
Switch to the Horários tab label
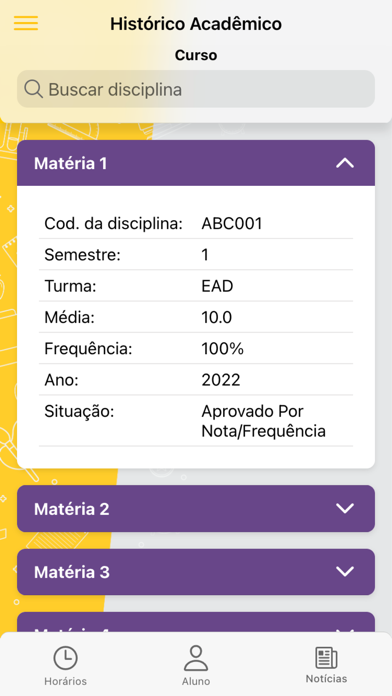click(x=65, y=681)
